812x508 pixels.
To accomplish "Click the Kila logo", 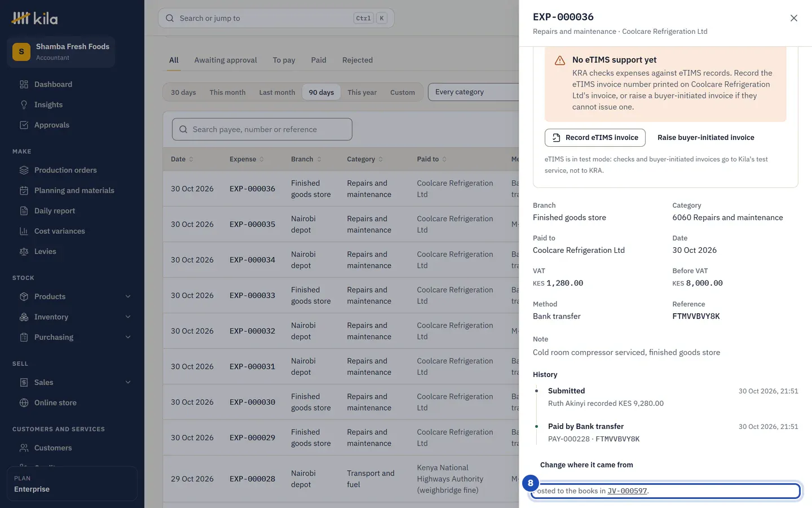I will pyautogui.click(x=35, y=18).
